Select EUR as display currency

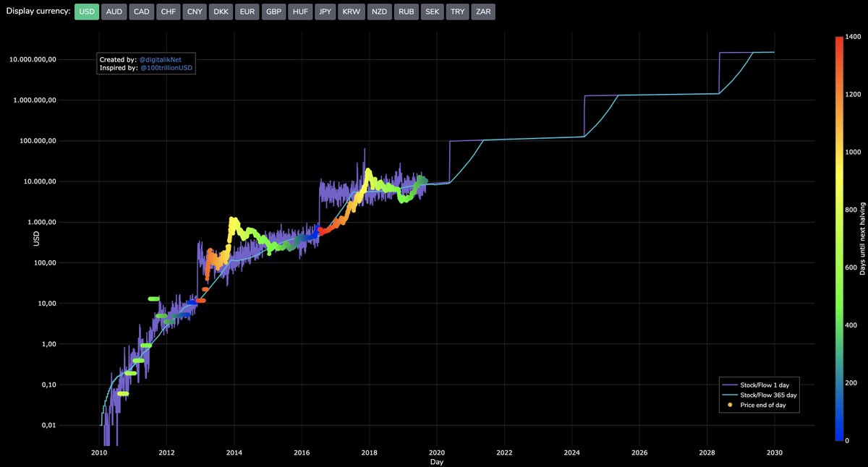pyautogui.click(x=247, y=12)
